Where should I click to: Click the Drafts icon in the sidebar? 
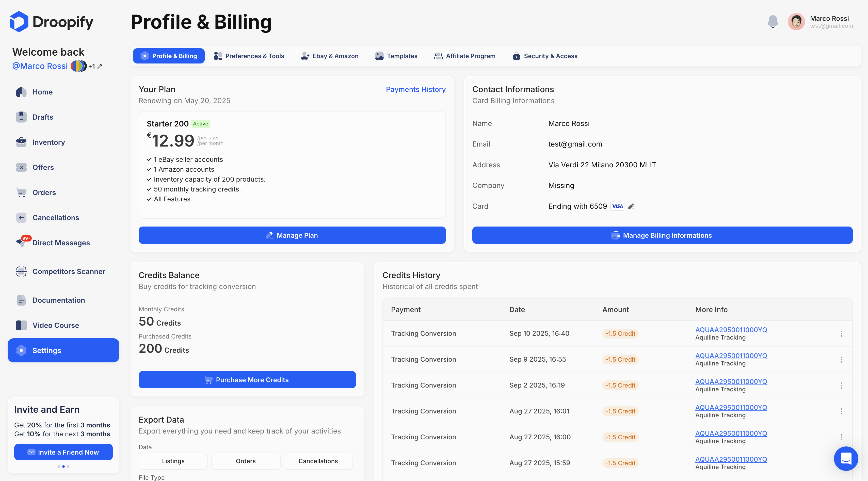point(21,117)
